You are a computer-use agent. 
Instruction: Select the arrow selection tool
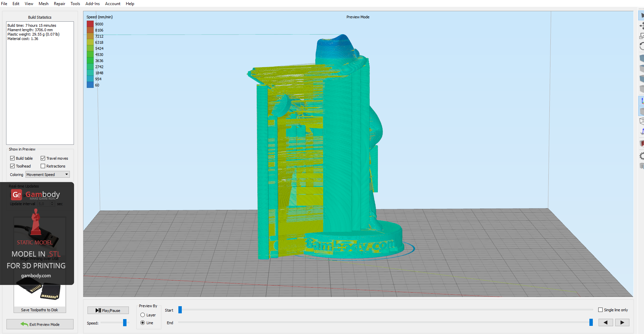click(642, 16)
